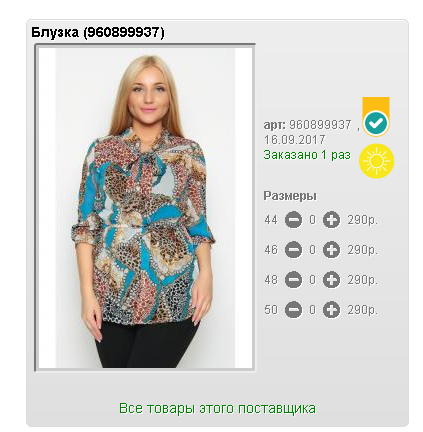Increase quantity for size 44
The height and width of the screenshot is (432, 423).
click(x=331, y=220)
